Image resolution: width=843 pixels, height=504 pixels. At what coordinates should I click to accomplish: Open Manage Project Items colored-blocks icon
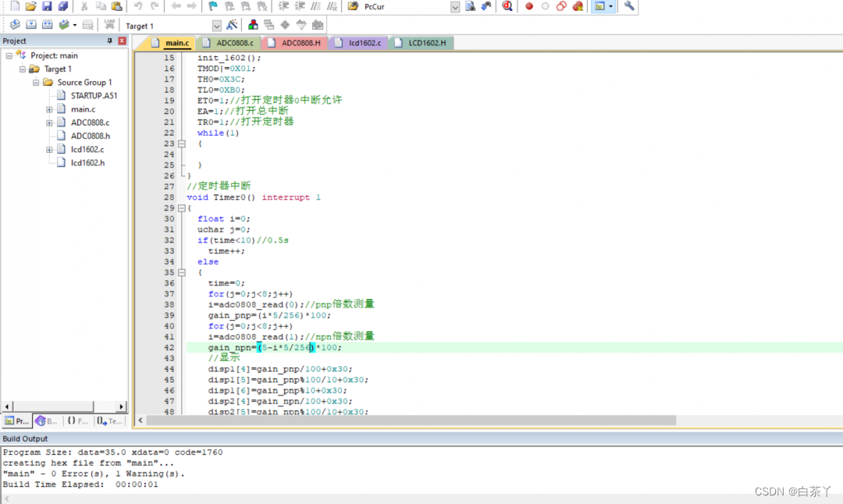coord(253,25)
